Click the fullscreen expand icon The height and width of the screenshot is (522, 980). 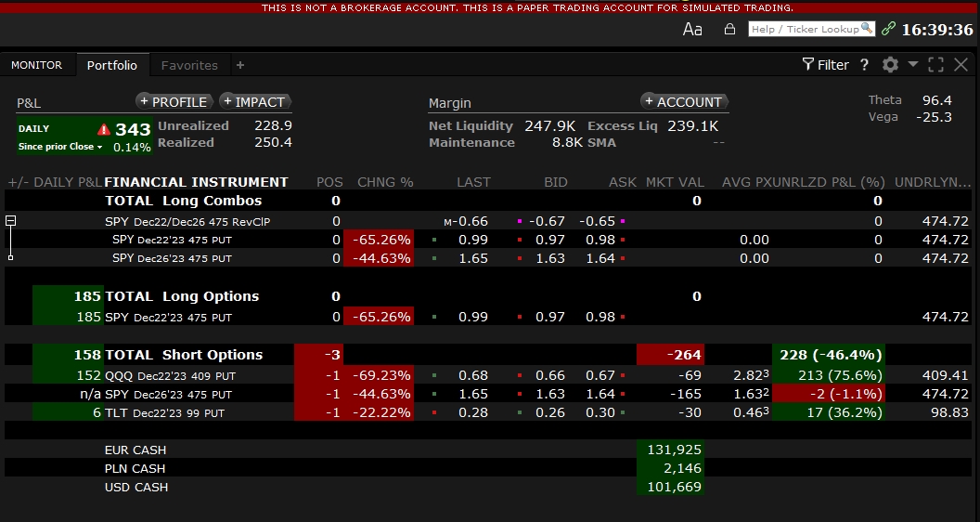935,64
